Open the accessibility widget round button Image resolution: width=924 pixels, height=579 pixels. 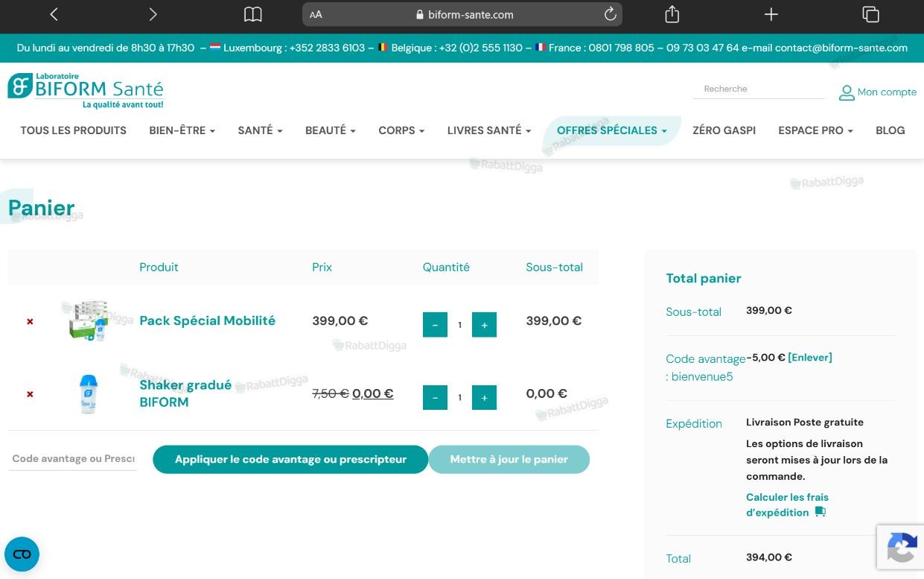22,554
